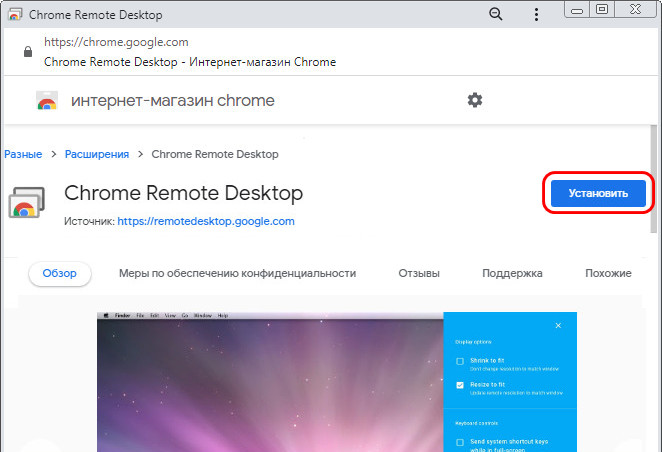Go to Расширения breadcrumb link
Image resolution: width=662 pixels, height=452 pixels.
(97, 154)
